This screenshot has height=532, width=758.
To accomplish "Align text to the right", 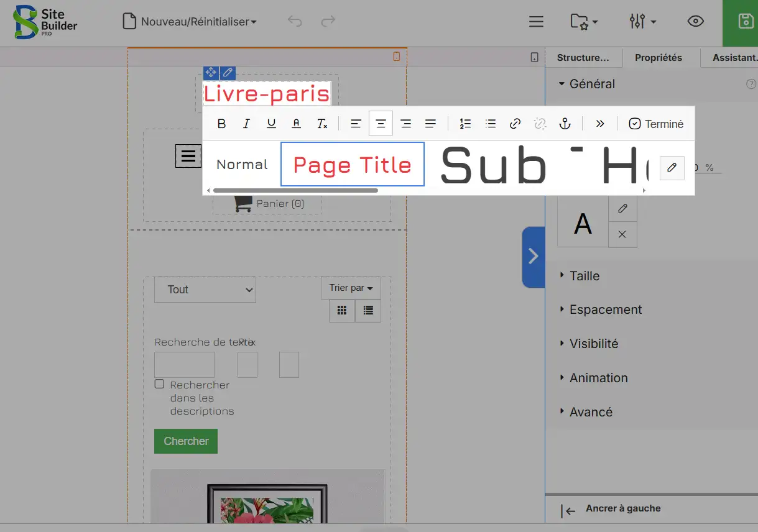I will coord(405,124).
